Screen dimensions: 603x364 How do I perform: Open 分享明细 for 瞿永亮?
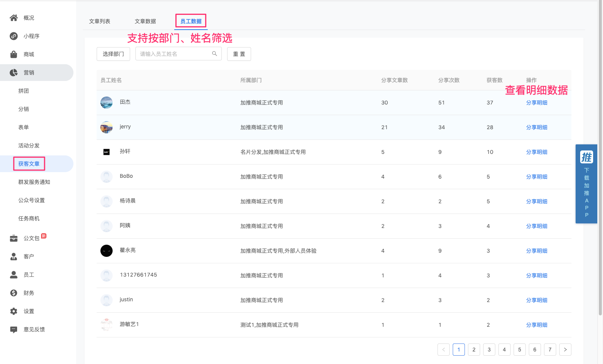[x=536, y=251]
